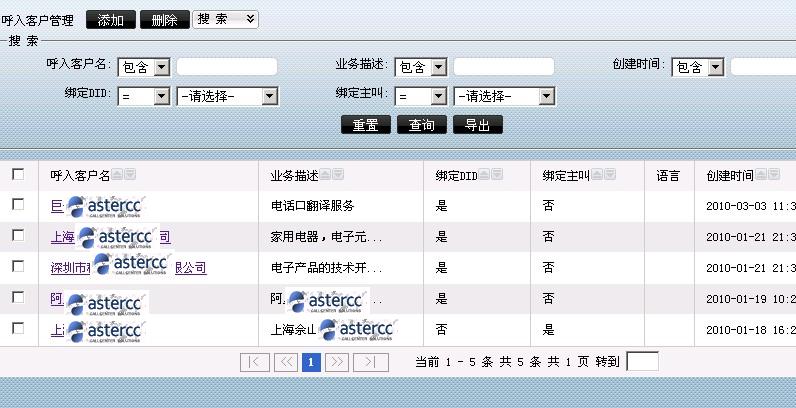Open 绑定主叫 operator dropdown

pos(421,96)
